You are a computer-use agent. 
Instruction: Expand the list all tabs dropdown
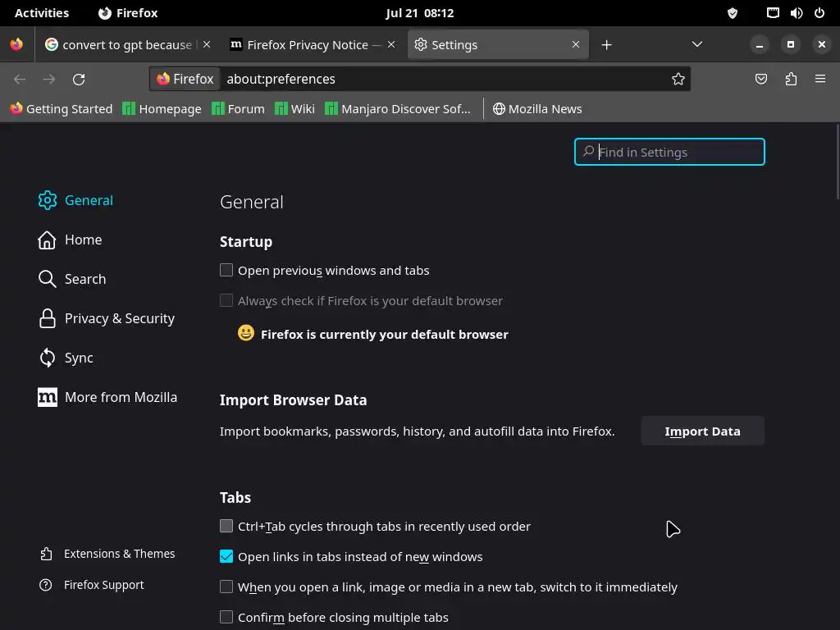(697, 44)
